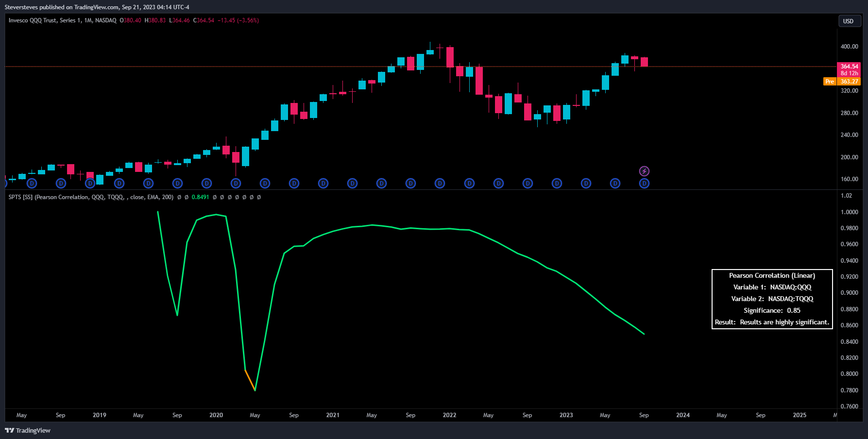Click the 1.0000 correlation scale label
Viewport: 868px width, 439px height.
pyautogui.click(x=850, y=212)
